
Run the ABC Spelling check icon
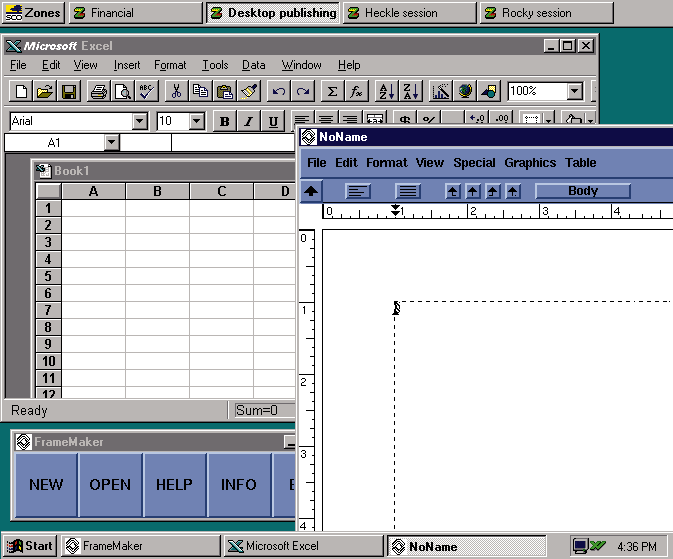[x=147, y=91]
